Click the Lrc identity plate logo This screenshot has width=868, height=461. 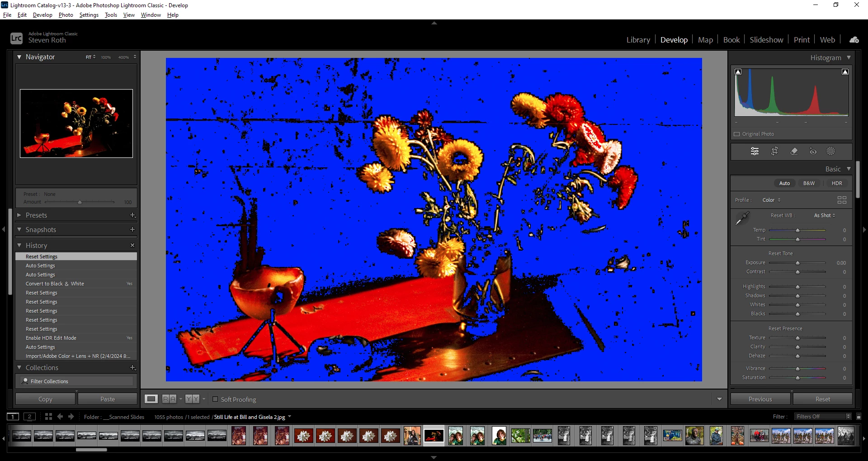(x=16, y=38)
